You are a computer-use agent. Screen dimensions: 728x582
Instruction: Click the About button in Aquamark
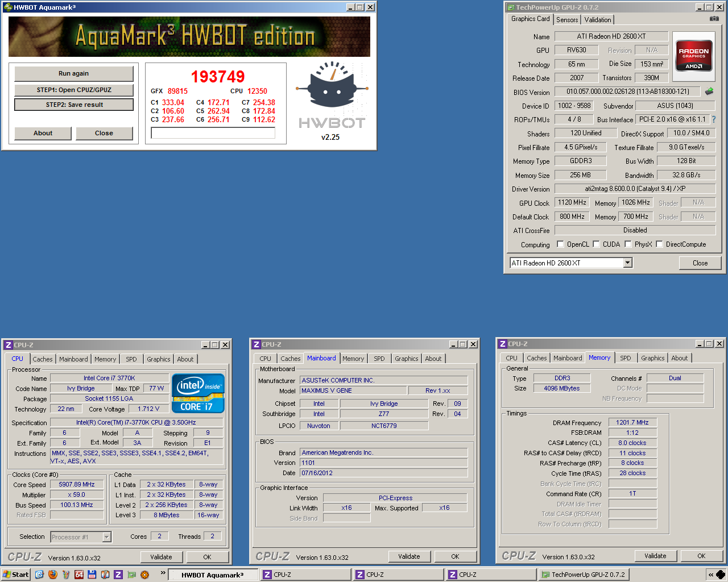tap(43, 133)
